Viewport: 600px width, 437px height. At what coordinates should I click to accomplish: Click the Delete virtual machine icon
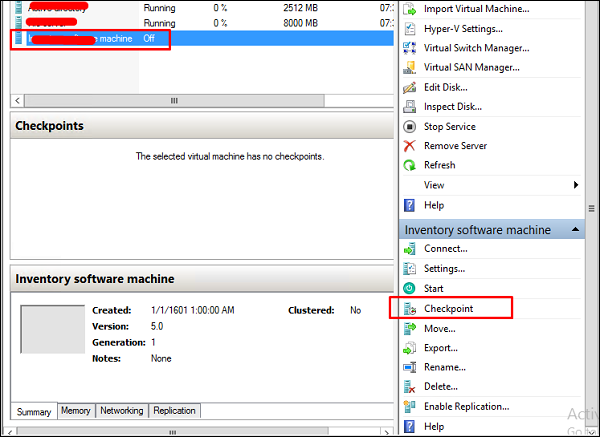point(409,386)
